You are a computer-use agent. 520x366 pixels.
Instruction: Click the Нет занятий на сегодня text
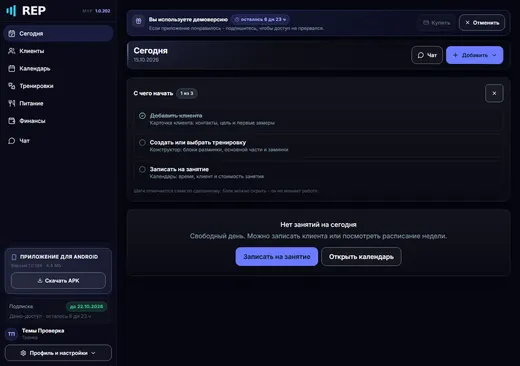pyautogui.click(x=318, y=225)
